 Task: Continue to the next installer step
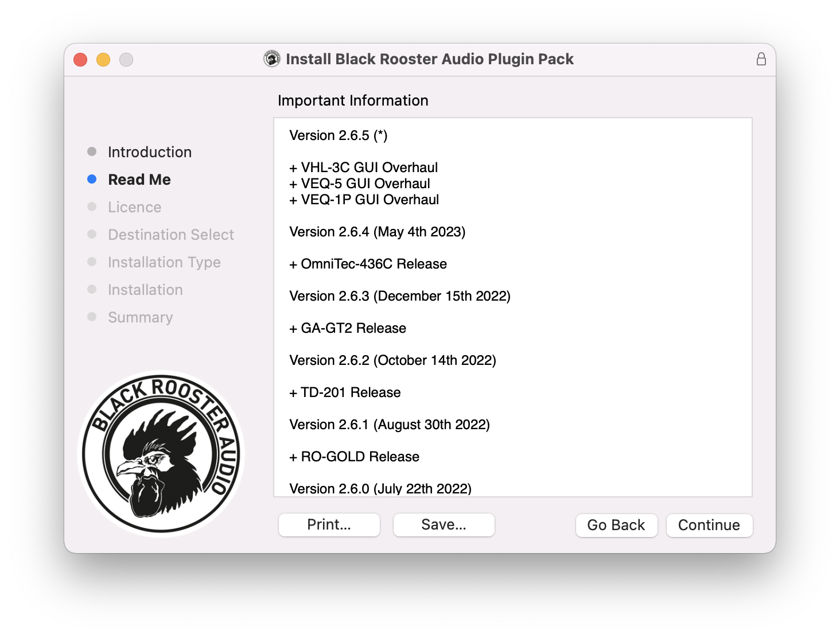click(x=709, y=525)
